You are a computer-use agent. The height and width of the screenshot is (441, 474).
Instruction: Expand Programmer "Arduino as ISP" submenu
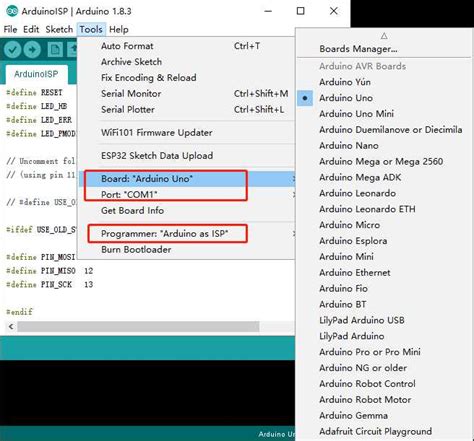click(x=187, y=234)
